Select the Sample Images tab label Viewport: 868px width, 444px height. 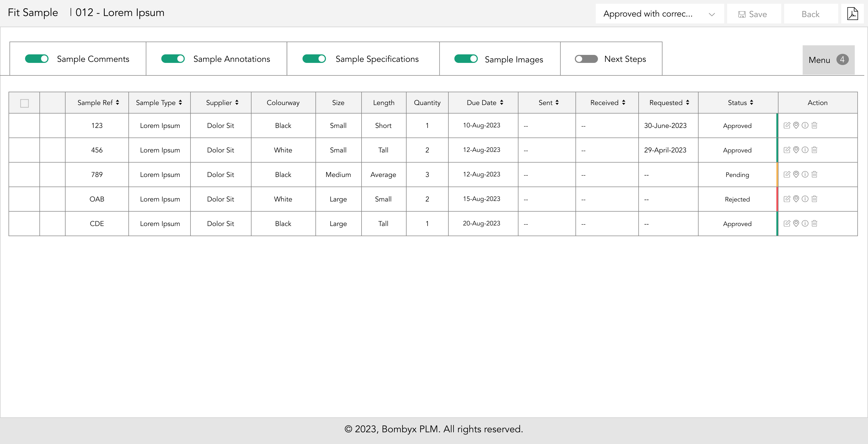pyautogui.click(x=514, y=59)
